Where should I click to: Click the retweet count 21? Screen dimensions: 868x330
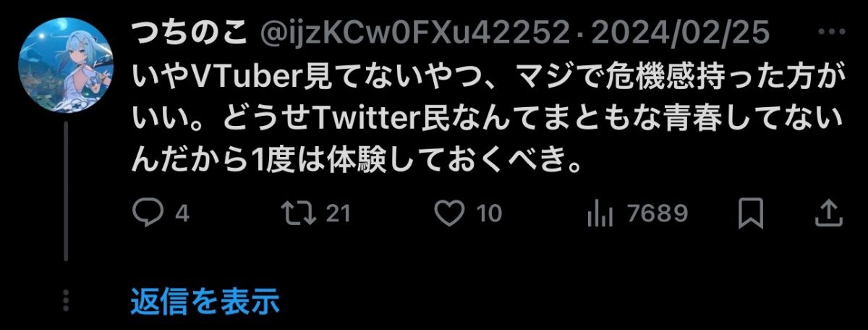click(338, 213)
